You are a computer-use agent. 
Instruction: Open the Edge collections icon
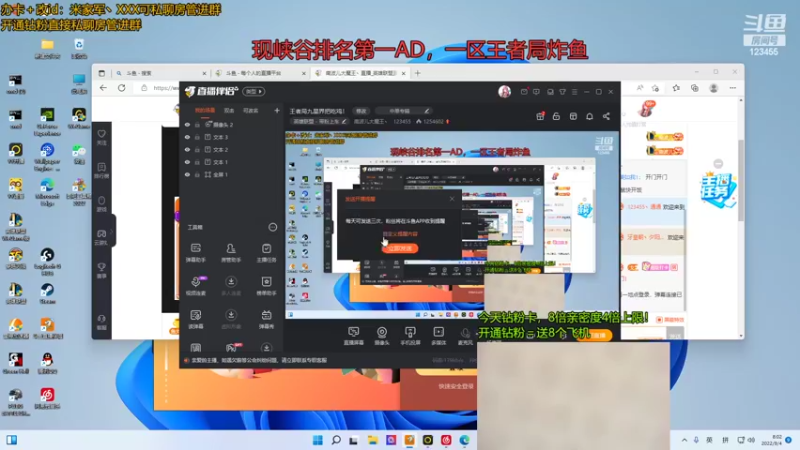[x=695, y=88]
